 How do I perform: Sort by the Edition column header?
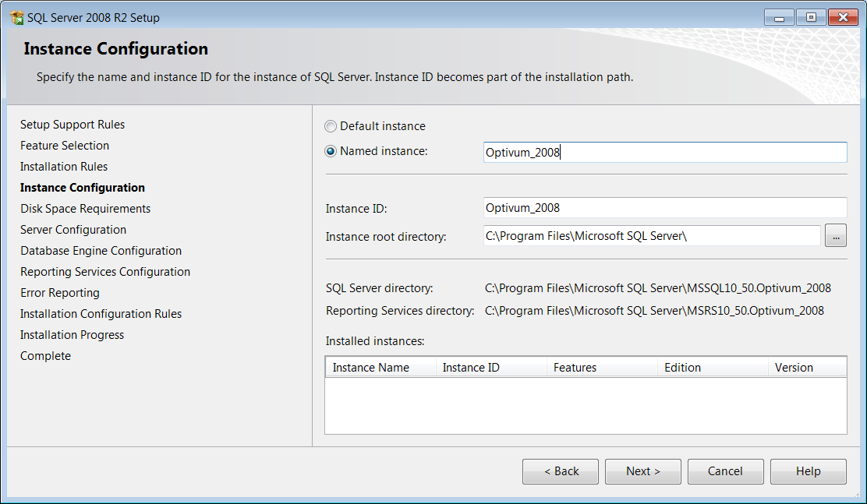[713, 368]
